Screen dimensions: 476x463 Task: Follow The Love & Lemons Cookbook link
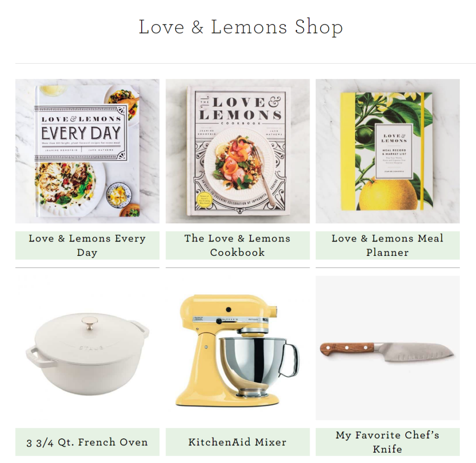point(238,246)
